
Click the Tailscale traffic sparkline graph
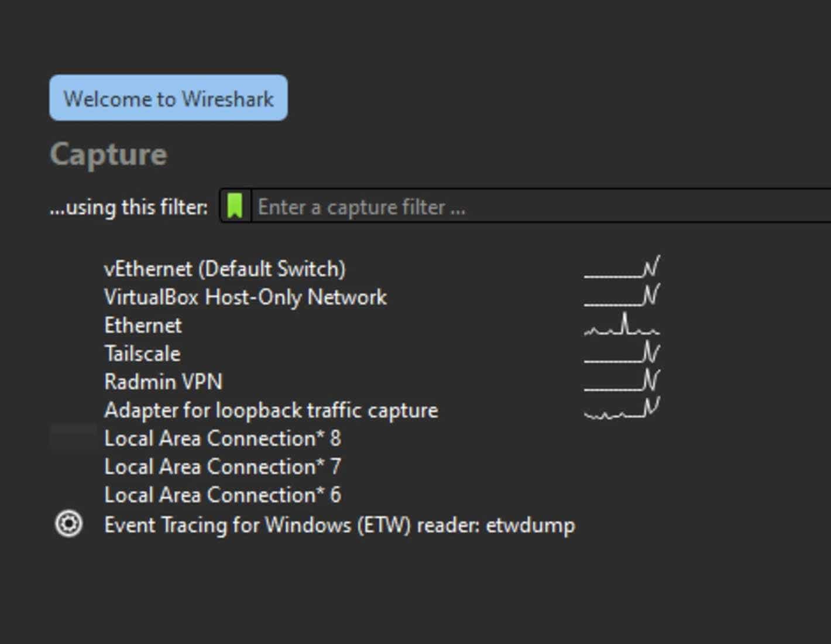pos(622,352)
